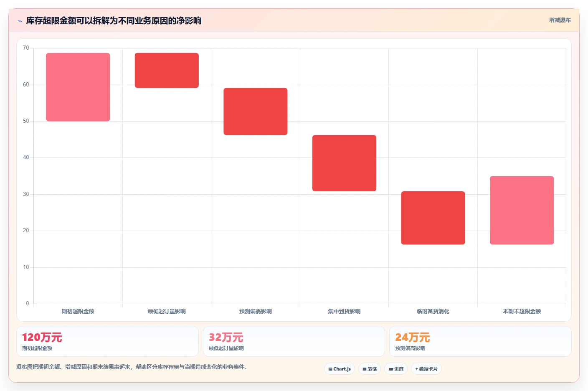This screenshot has height=391, width=588.
Task: Click the y-axis value 10
Action: (26, 267)
